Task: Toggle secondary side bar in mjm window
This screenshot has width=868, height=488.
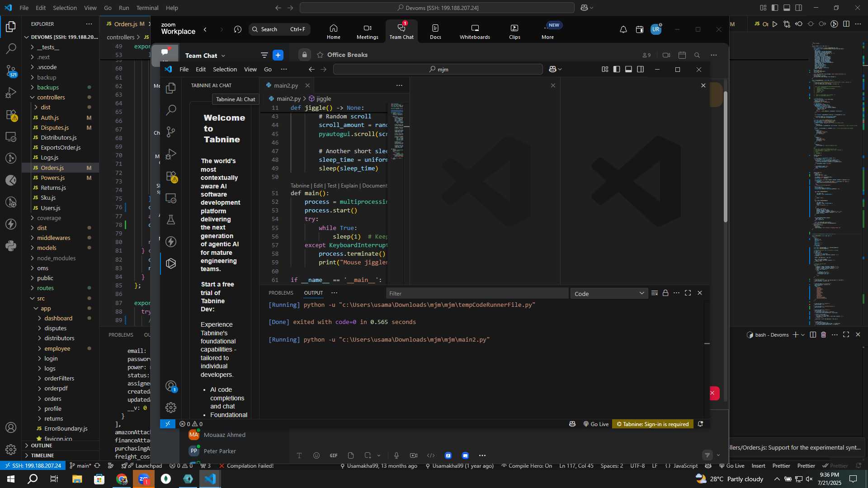Action: coord(640,69)
